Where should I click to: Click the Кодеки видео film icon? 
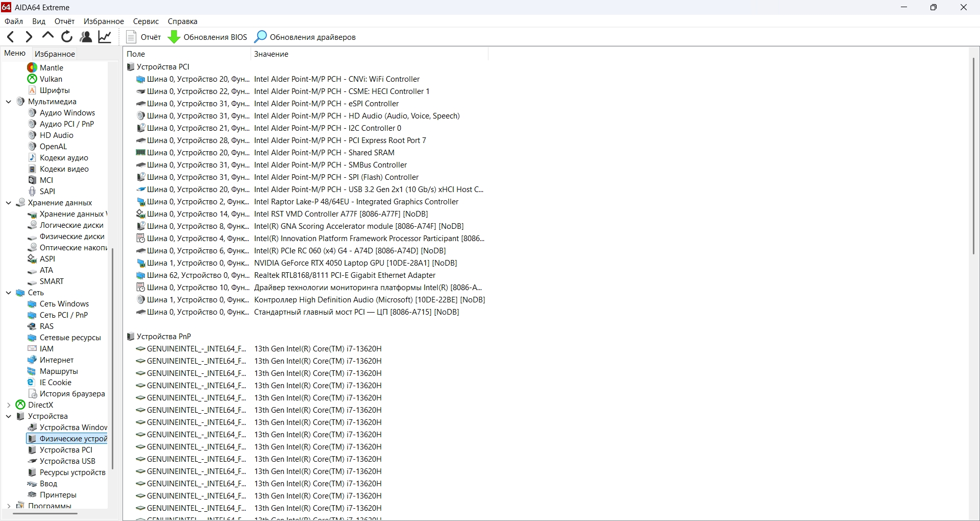point(32,169)
